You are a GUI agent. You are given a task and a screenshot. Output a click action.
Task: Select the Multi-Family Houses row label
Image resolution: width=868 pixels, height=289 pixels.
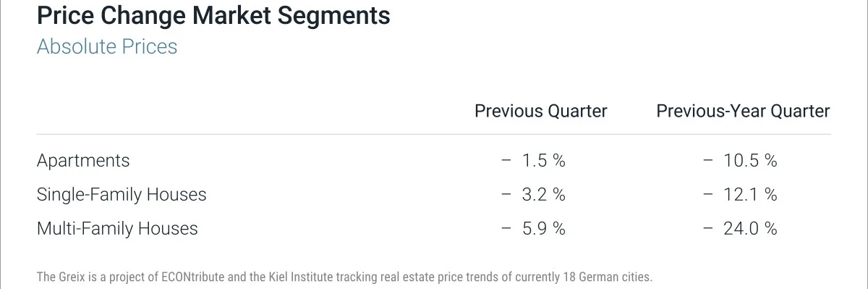[x=117, y=229]
